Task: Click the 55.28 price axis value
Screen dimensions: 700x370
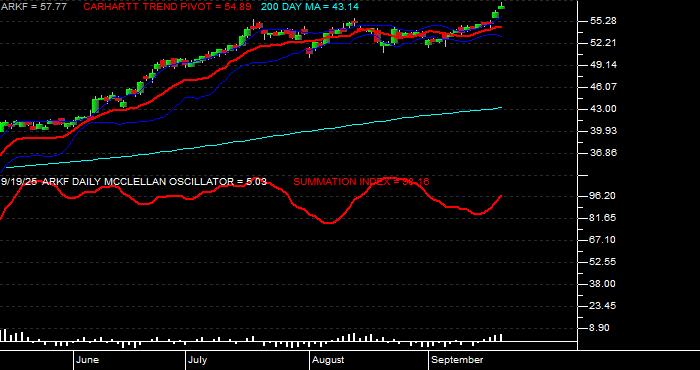Action: click(602, 21)
